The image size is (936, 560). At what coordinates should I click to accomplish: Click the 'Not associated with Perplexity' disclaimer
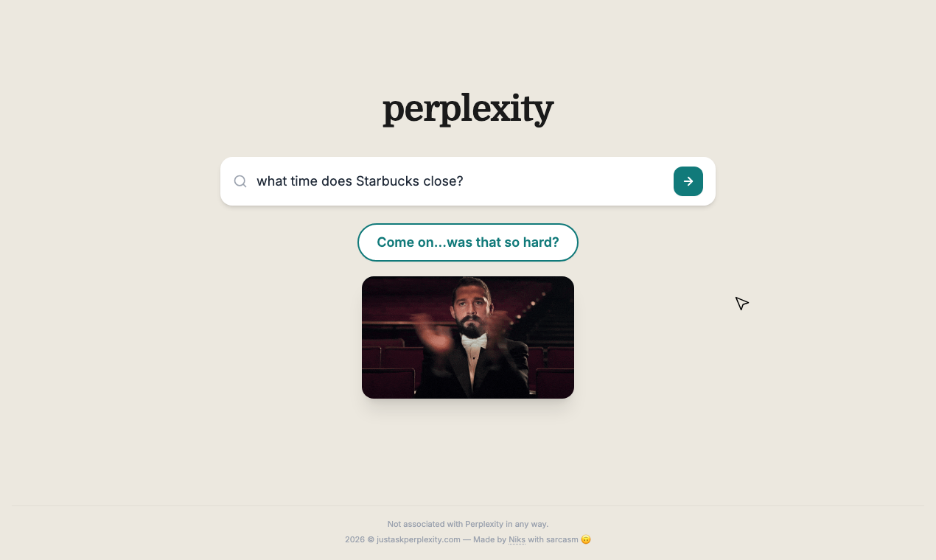467,524
